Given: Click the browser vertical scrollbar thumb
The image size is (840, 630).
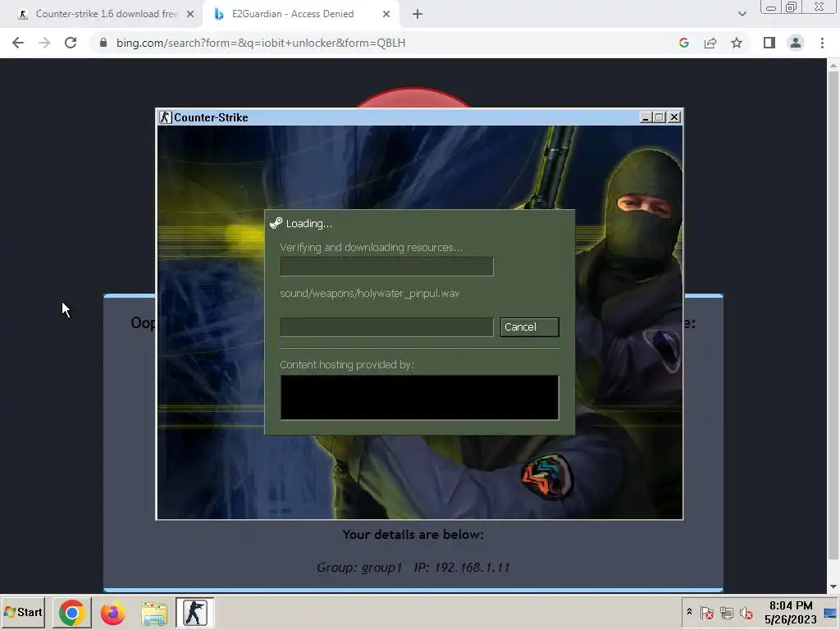Looking at the screenshot, I should coord(833,316).
